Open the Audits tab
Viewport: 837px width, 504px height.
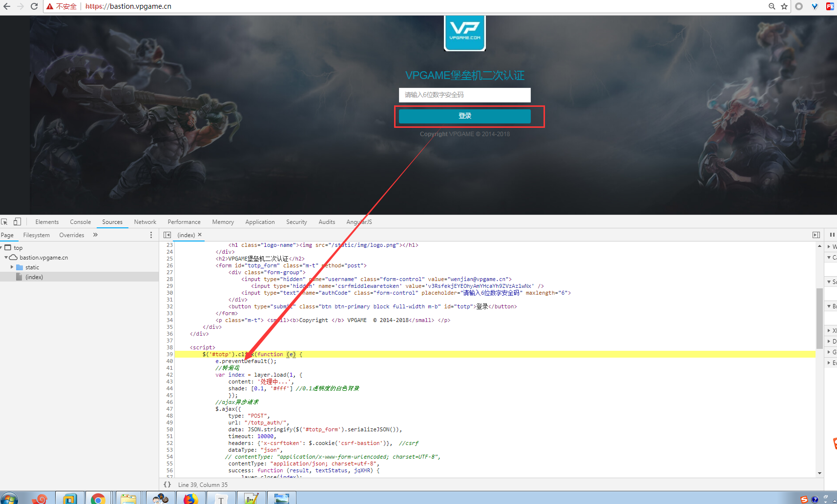tap(327, 222)
